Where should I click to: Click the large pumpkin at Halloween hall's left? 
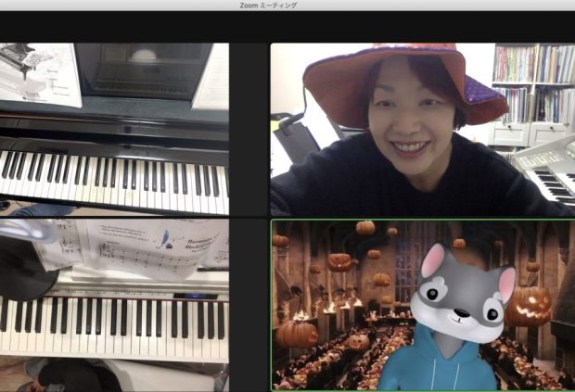(x=297, y=332)
